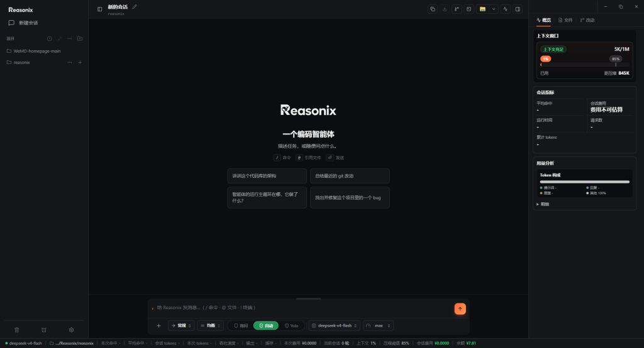Open the 均衡 dropdown
The width and height of the screenshot is (644, 348).
[x=210, y=326]
